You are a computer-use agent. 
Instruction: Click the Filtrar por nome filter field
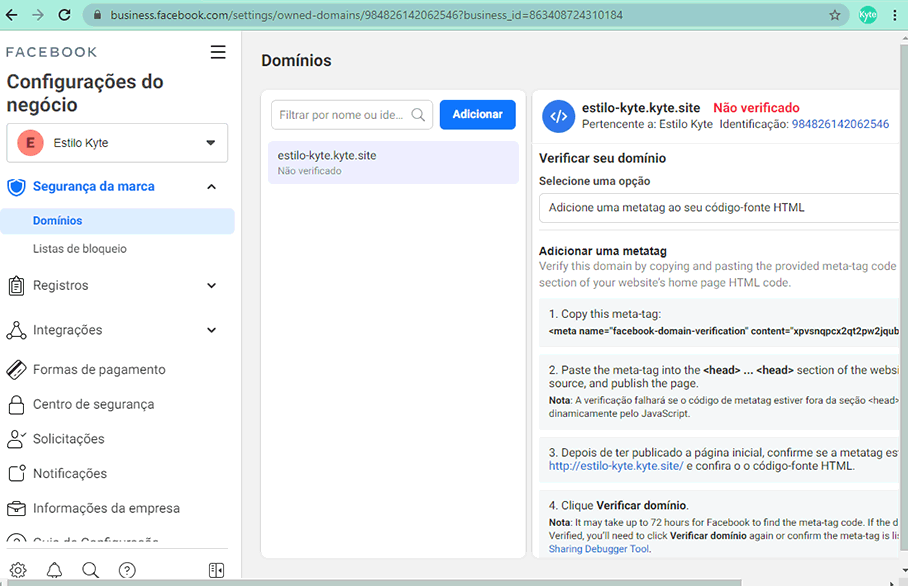(352, 115)
